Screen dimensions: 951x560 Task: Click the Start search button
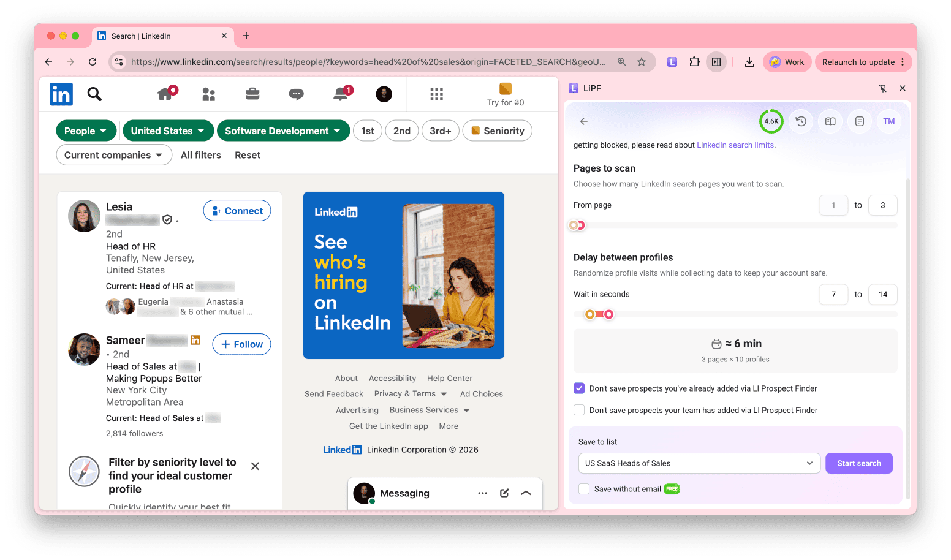point(859,463)
